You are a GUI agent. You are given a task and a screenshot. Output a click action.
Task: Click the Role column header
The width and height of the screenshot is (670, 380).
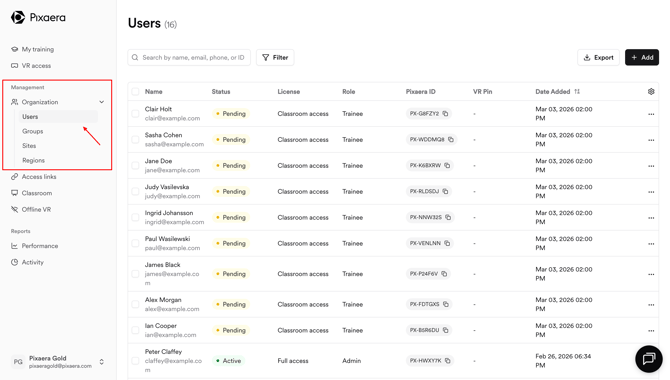click(x=349, y=91)
